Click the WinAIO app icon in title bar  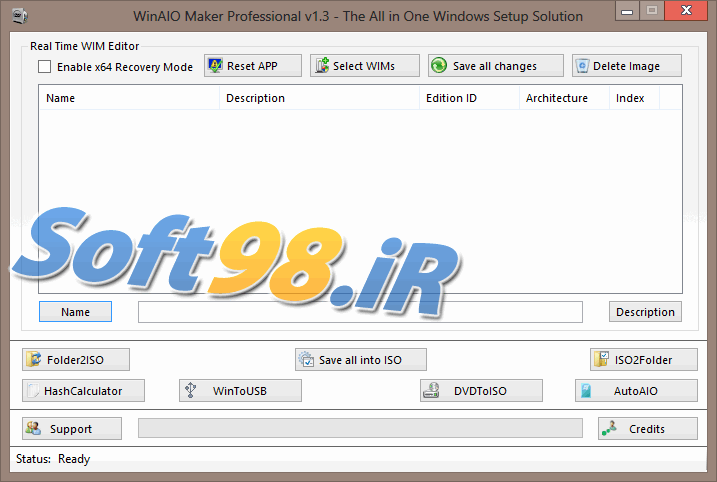[x=20, y=16]
